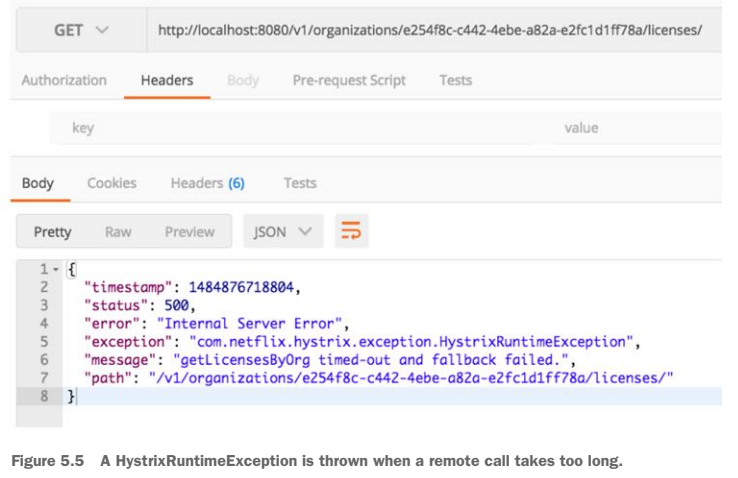Screen dimensions: 738x478
Task: Open the Pre-request Script tab
Action: 349,80
